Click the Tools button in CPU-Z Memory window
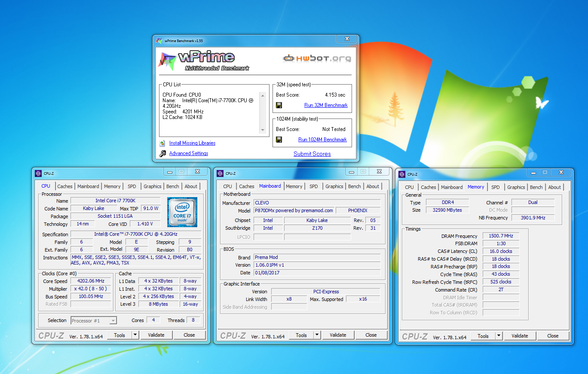The image size is (588, 374). (x=483, y=336)
